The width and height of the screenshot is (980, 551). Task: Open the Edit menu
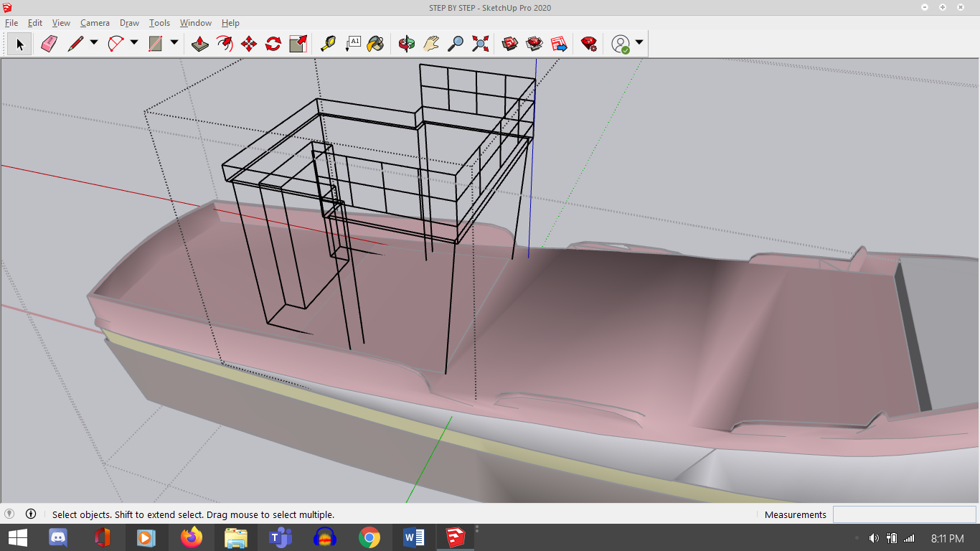coord(35,23)
